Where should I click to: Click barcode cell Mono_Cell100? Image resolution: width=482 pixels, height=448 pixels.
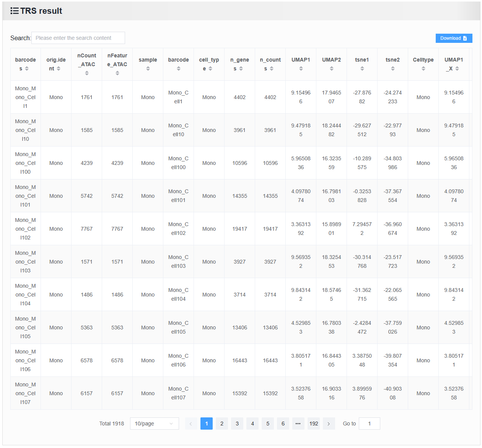[178, 163]
